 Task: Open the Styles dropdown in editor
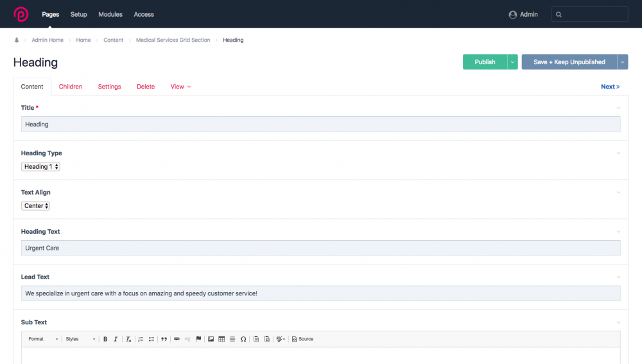tap(80, 339)
